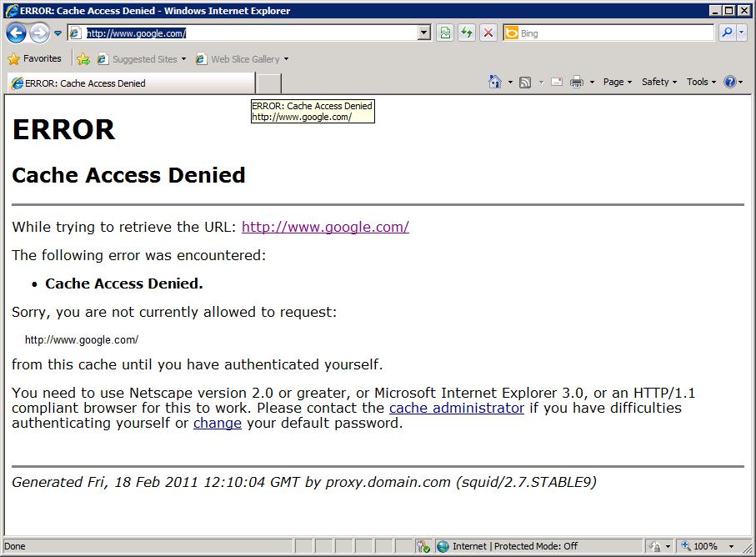The image size is (756, 557).
Task: Open the Suggested Sites favorites item
Action: coord(142,59)
